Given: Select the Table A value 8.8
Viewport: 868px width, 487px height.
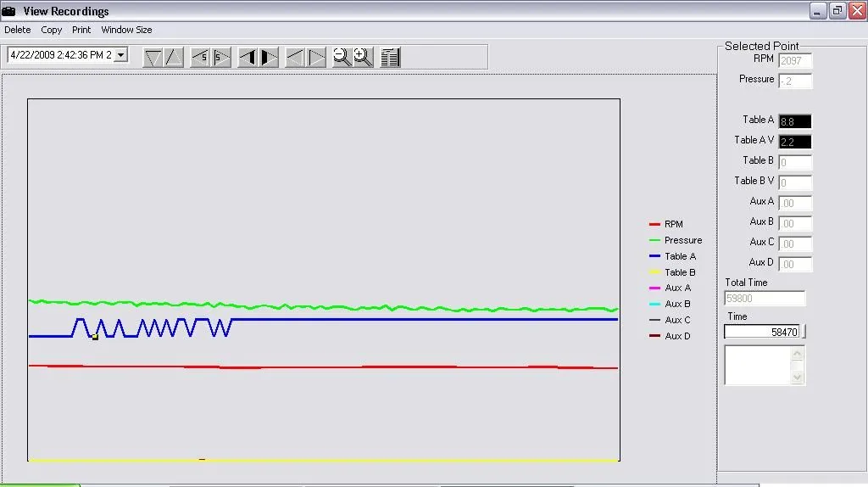Looking at the screenshot, I should pyautogui.click(x=795, y=121).
